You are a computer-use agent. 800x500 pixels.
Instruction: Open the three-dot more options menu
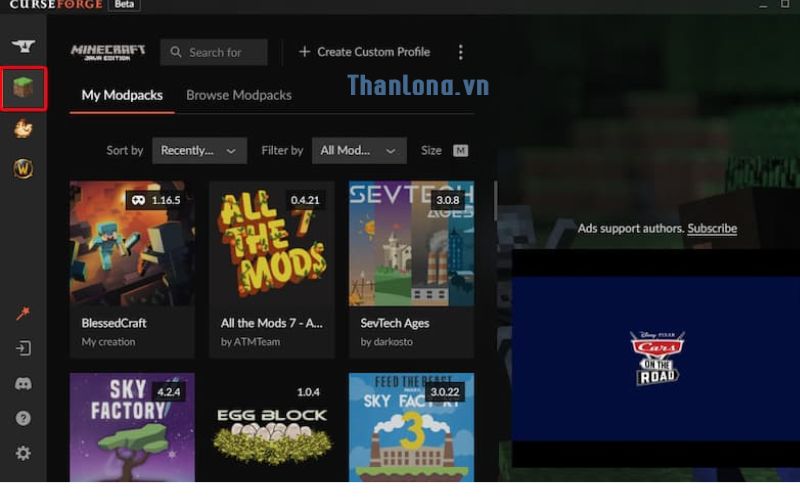460,52
